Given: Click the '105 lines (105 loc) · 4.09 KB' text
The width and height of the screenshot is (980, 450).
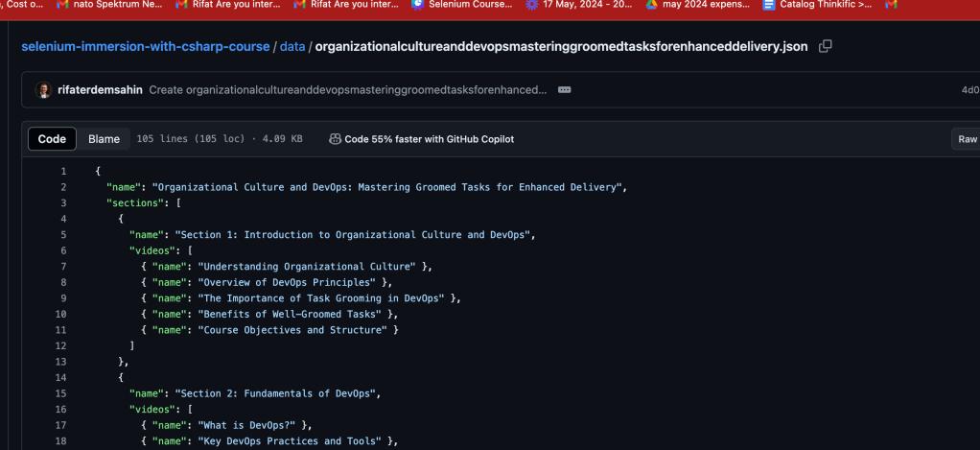Looking at the screenshot, I should tap(220, 139).
